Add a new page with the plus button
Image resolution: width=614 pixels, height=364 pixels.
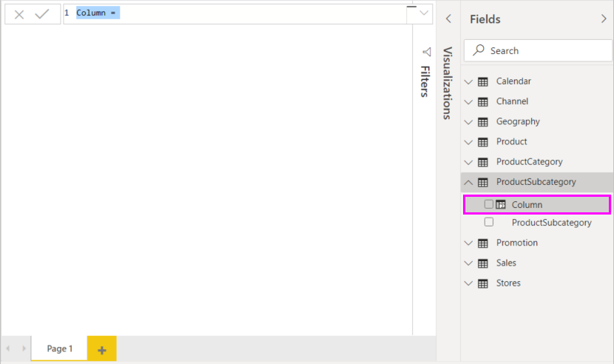(x=102, y=348)
